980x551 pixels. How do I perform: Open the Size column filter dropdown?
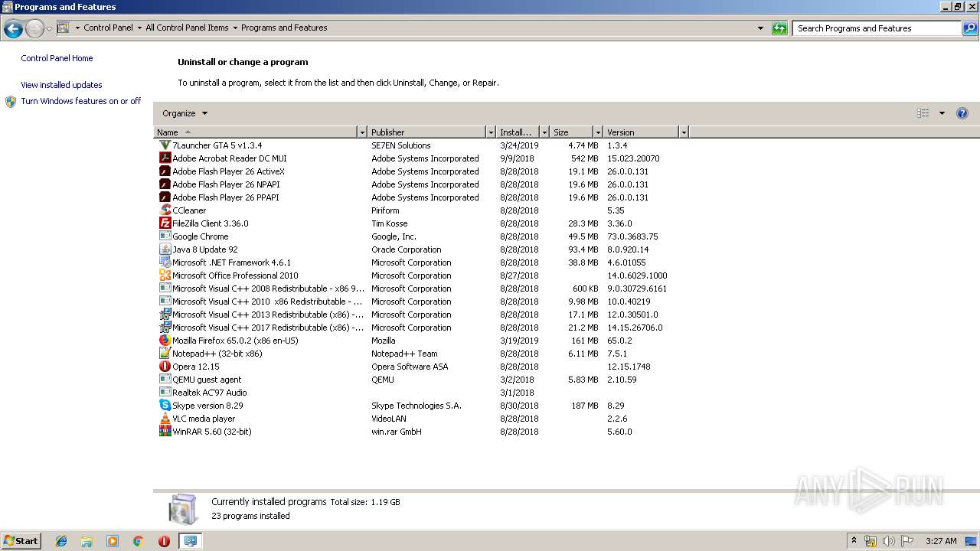(x=598, y=132)
